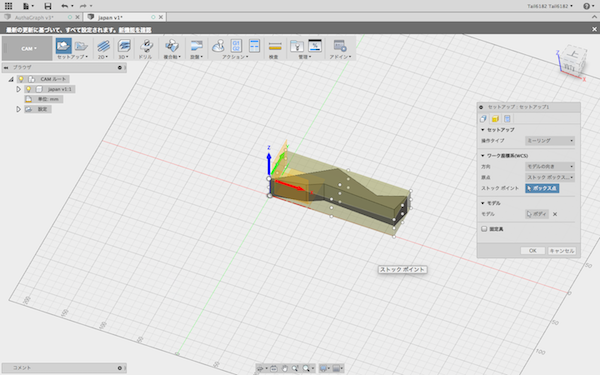Image resolution: width=600 pixels, height=375 pixels.
Task: Click the new Setup icon in toolbar
Action: [x=64, y=46]
